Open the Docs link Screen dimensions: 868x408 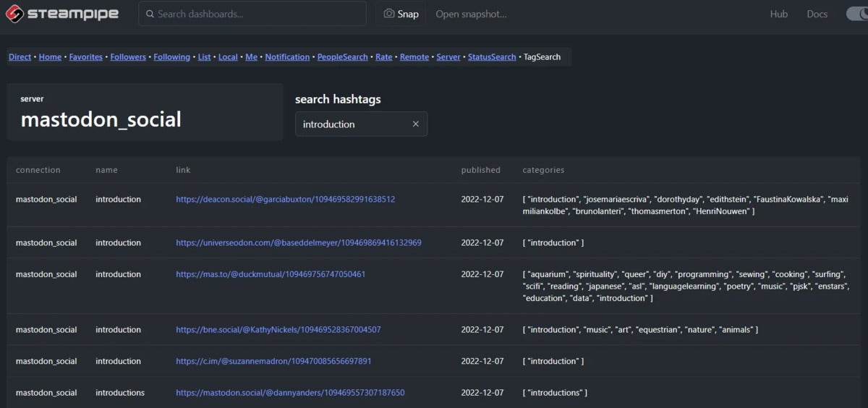coord(817,14)
